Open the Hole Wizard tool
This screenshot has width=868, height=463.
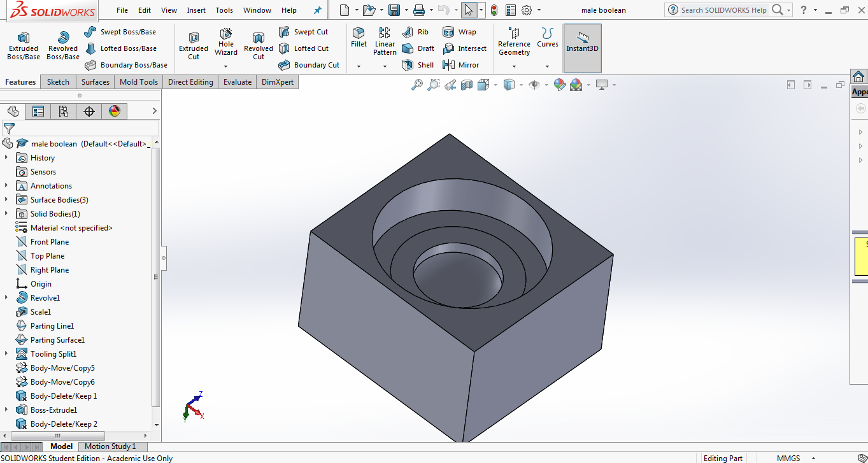pyautogui.click(x=226, y=42)
